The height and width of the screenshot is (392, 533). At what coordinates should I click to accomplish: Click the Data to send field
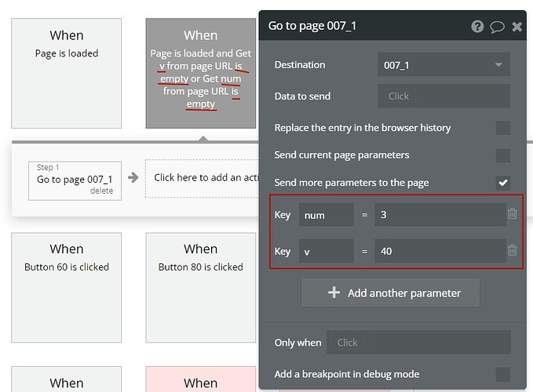tap(444, 96)
